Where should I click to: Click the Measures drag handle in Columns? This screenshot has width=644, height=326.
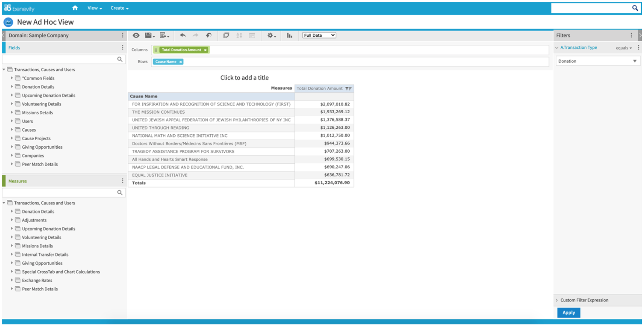click(156, 50)
